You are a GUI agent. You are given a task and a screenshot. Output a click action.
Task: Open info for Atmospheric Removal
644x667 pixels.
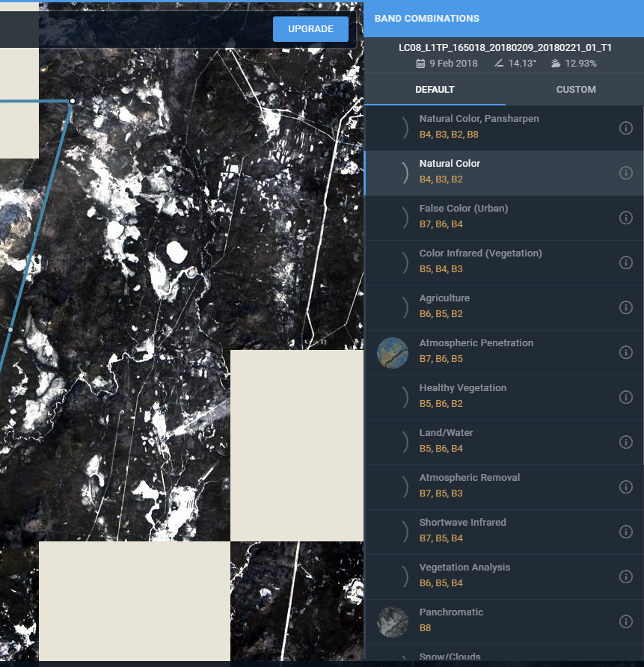click(x=626, y=487)
